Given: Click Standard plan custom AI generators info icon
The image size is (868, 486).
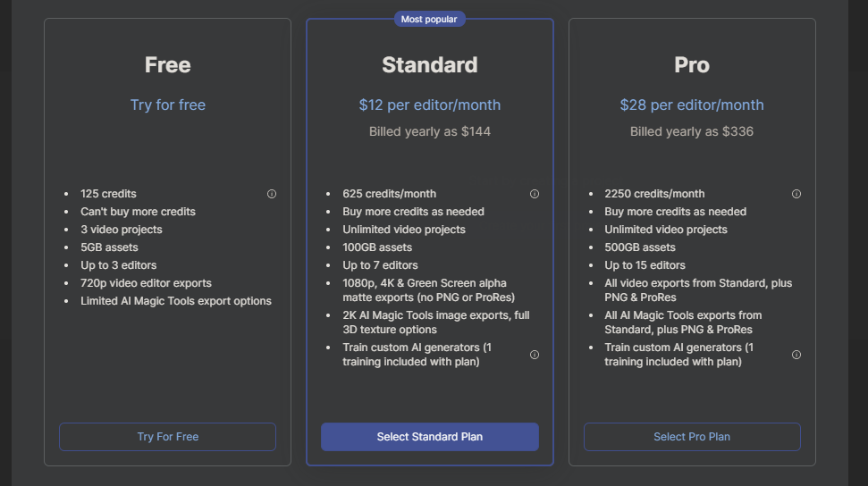Looking at the screenshot, I should pos(535,355).
